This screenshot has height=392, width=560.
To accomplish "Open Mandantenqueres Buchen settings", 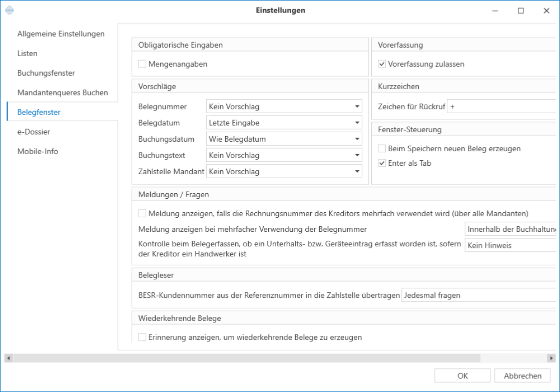I will [x=63, y=93].
